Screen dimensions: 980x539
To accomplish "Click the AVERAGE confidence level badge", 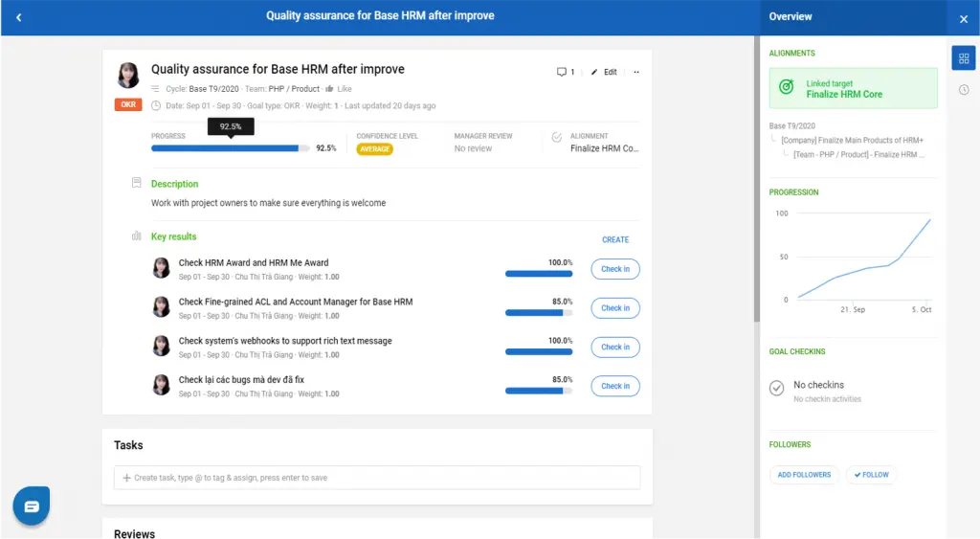I will click(x=374, y=149).
